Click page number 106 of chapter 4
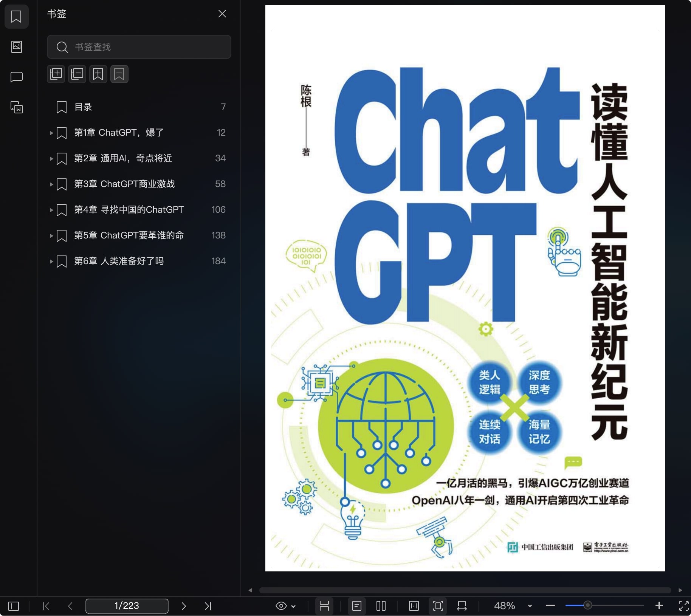691x616 pixels. pos(218,210)
